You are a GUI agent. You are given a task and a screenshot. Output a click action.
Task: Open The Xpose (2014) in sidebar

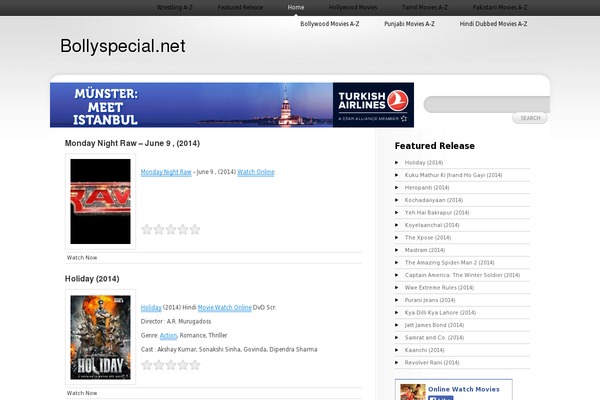(428, 238)
